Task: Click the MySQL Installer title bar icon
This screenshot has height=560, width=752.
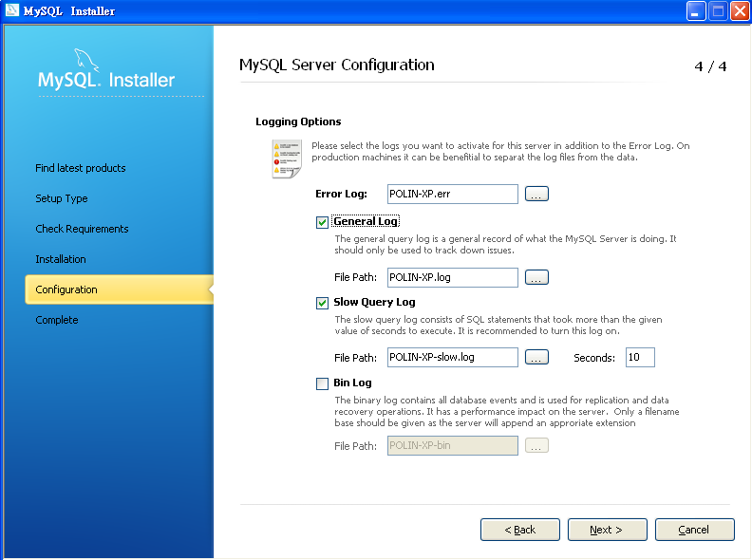Action: pos(12,10)
